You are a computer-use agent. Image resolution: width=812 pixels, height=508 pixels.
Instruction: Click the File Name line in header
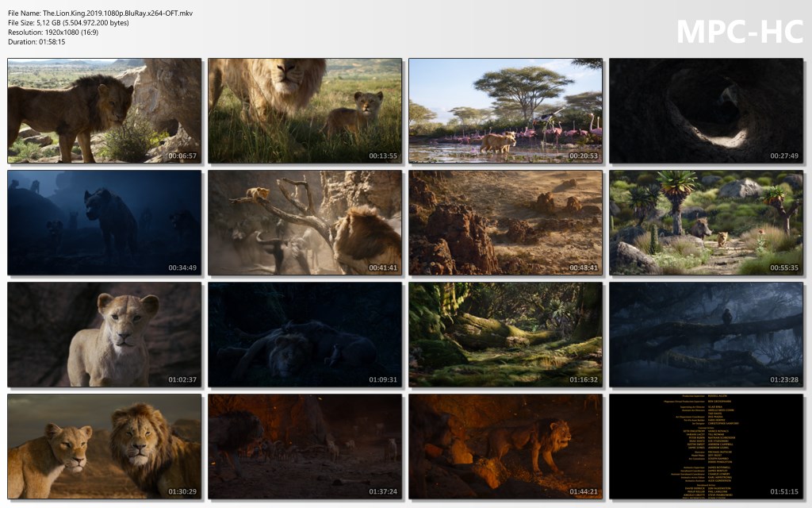(100, 13)
